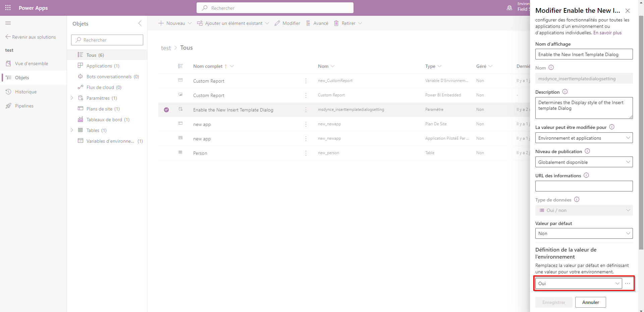Viewport: 644px width, 312px height.
Task: Open the Géré column header menu
Action: point(484,66)
